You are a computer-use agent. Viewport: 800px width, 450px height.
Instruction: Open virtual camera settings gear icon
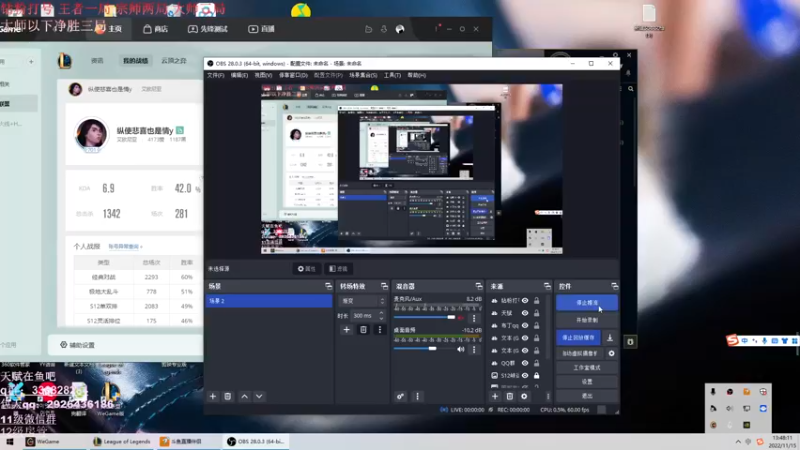(x=611, y=353)
